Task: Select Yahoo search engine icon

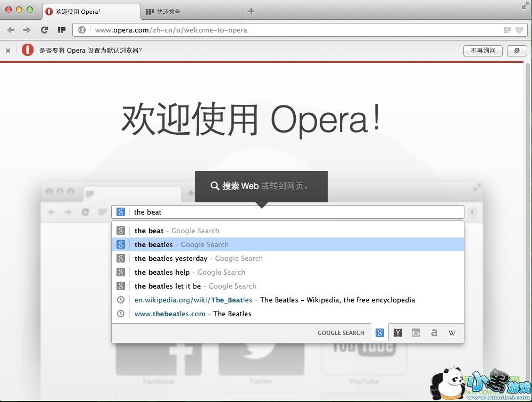Action: coord(398,333)
